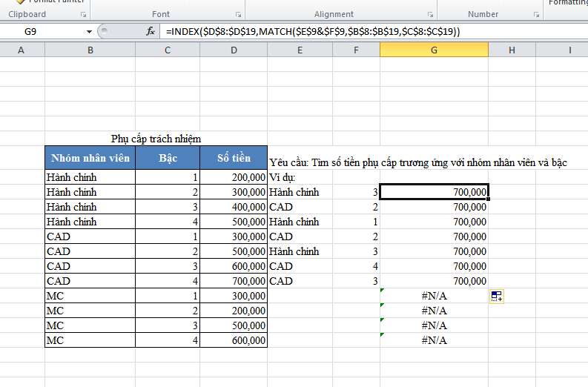This screenshot has height=387, width=588.
Task: Select the first #N/A error cell
Action: (x=434, y=296)
